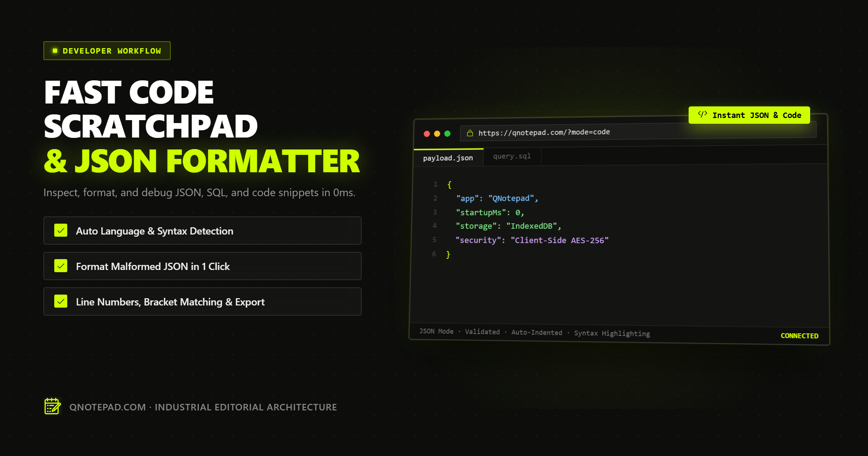Click the DEVELOPER WORKFLOW badge
868x456 pixels.
click(107, 51)
